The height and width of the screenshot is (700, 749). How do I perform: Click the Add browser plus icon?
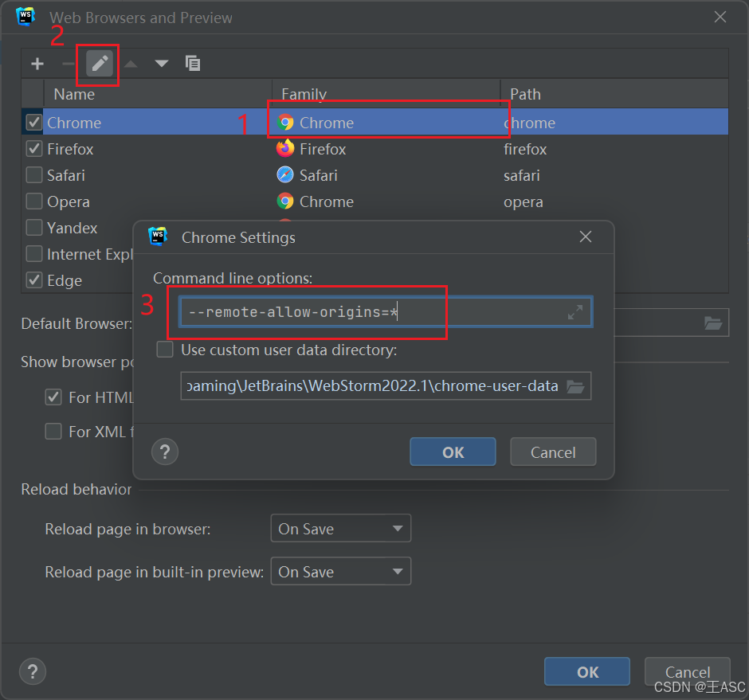pos(37,63)
